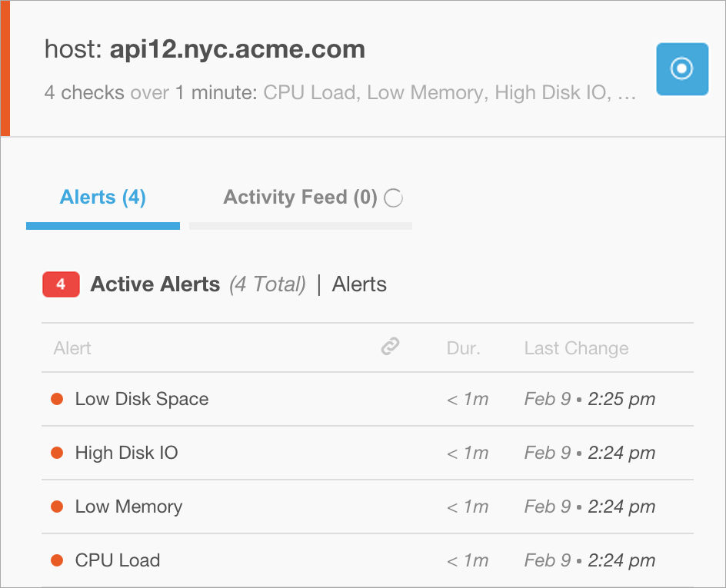The height and width of the screenshot is (588, 726).
Task: Open the High Disk IO alert
Action: (126, 453)
